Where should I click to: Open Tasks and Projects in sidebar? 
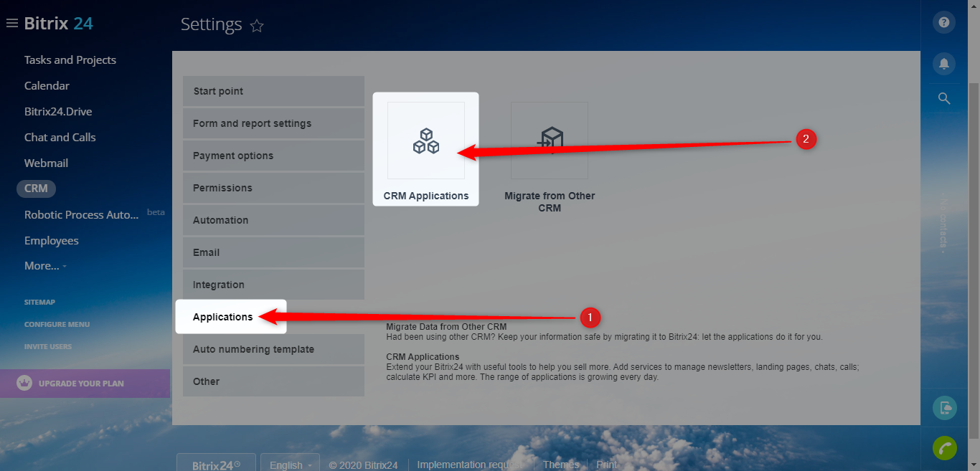pyautogui.click(x=70, y=60)
